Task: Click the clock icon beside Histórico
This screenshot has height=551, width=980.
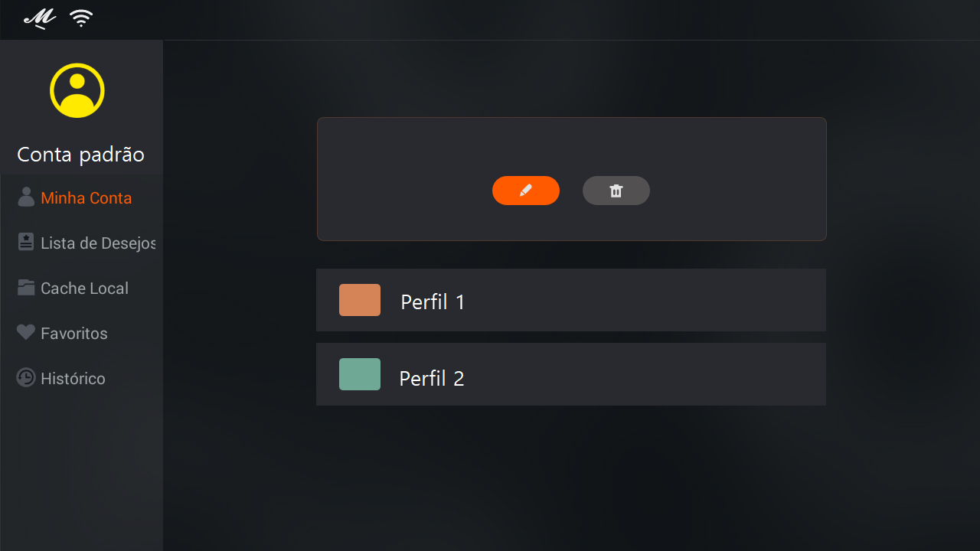Action: point(26,377)
